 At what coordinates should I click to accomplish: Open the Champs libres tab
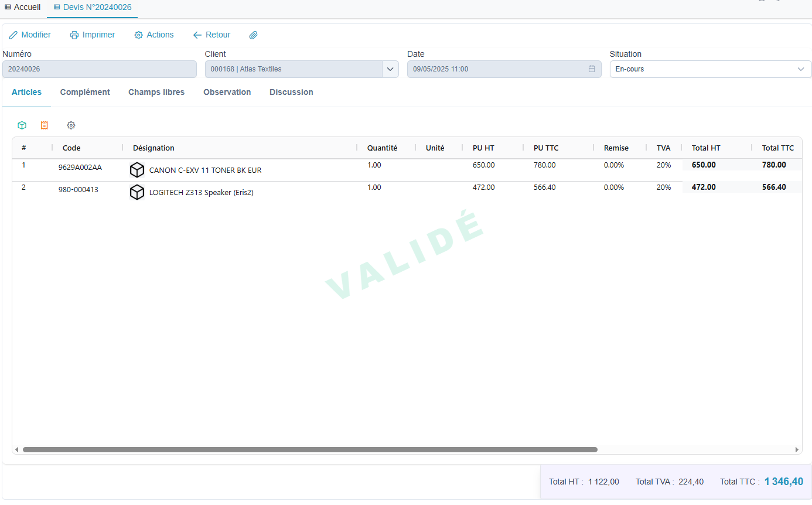[x=156, y=92]
